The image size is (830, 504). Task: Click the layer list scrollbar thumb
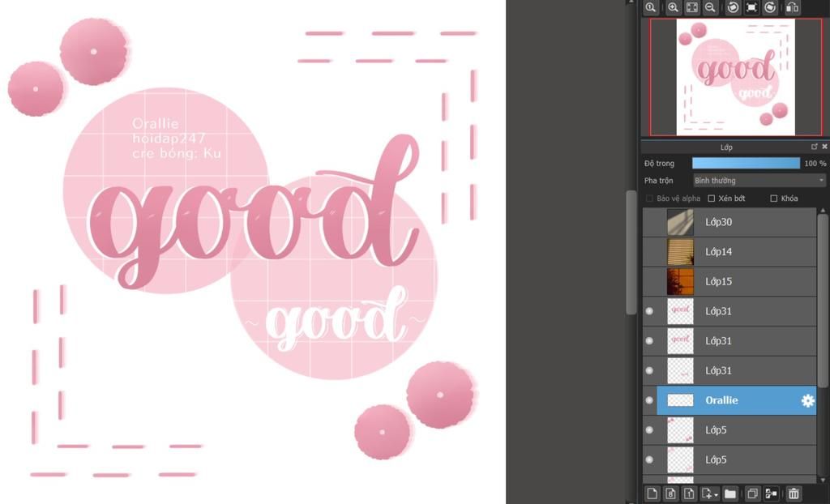[x=822, y=301]
